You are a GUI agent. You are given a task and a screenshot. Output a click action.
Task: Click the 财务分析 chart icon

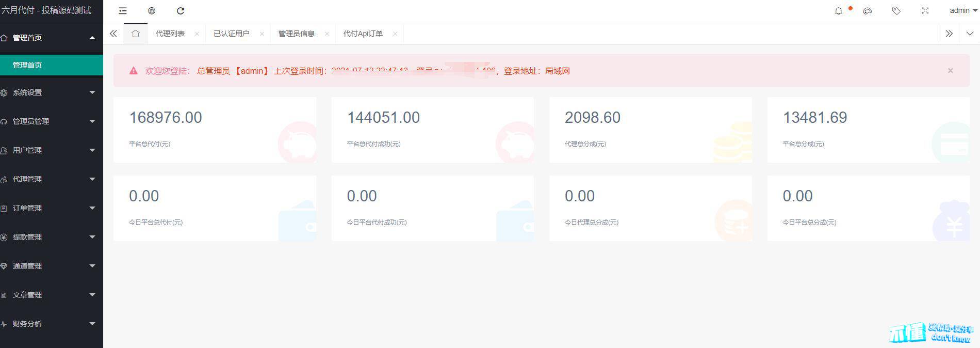tap(4, 324)
